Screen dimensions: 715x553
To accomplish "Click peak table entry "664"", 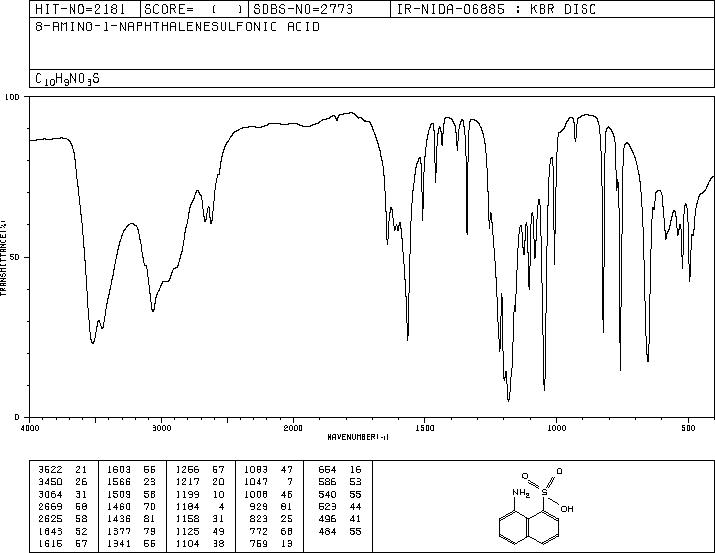I will pyautogui.click(x=327, y=470).
